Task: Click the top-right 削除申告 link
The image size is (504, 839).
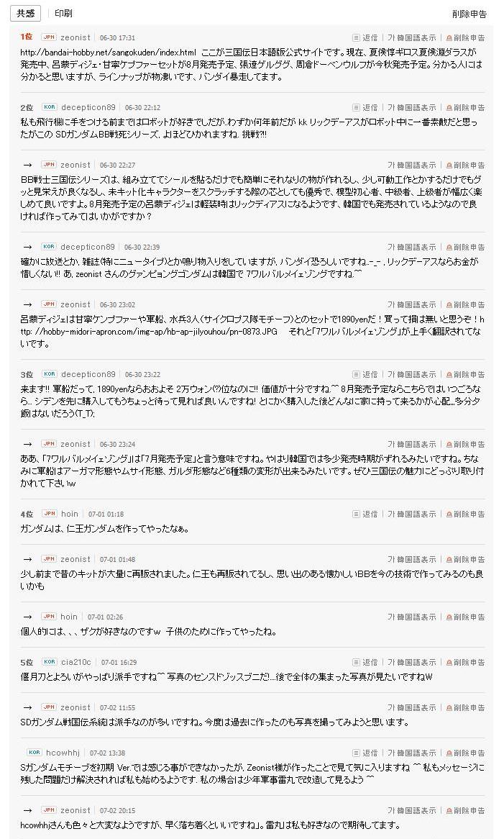Action: click(469, 14)
